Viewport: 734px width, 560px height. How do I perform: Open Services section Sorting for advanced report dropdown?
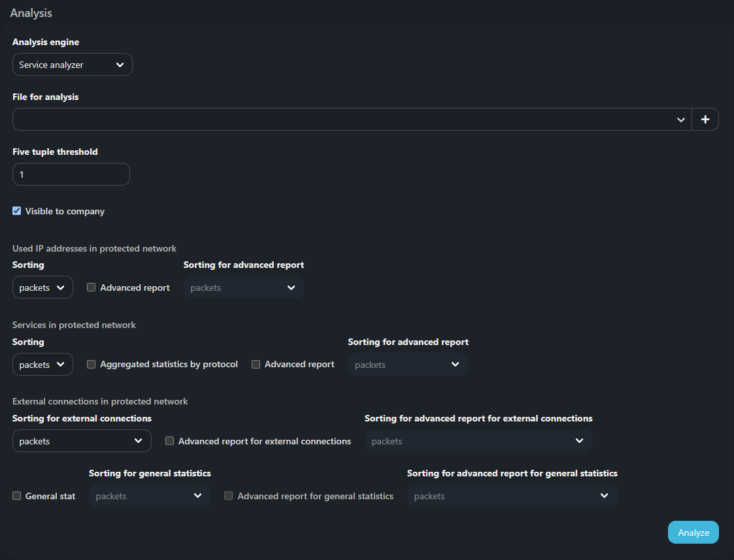tap(408, 365)
